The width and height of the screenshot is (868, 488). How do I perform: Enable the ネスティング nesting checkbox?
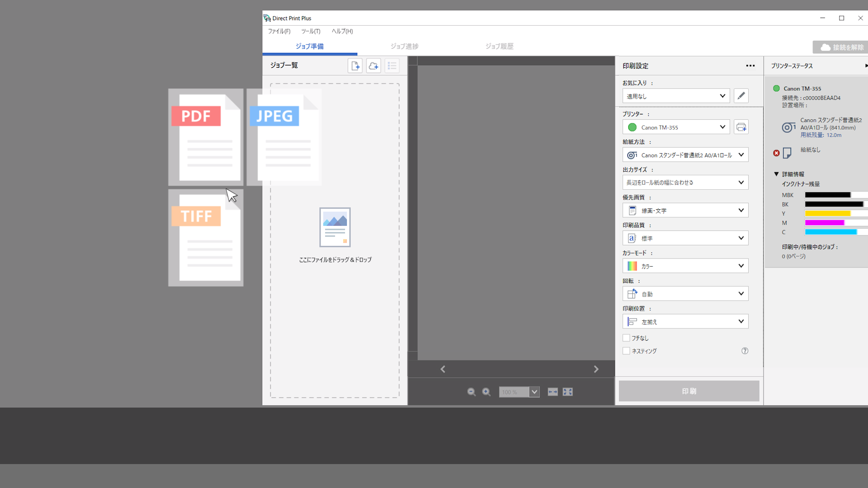coord(627,351)
